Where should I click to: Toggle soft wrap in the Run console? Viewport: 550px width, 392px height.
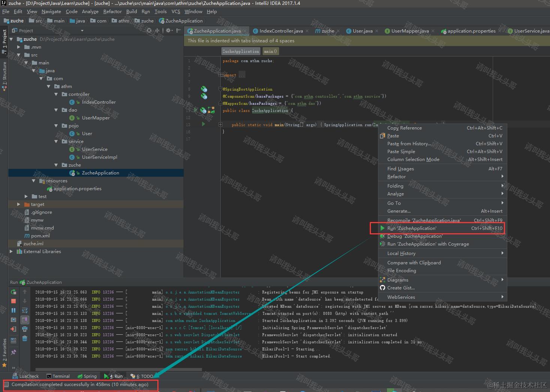coord(25,310)
